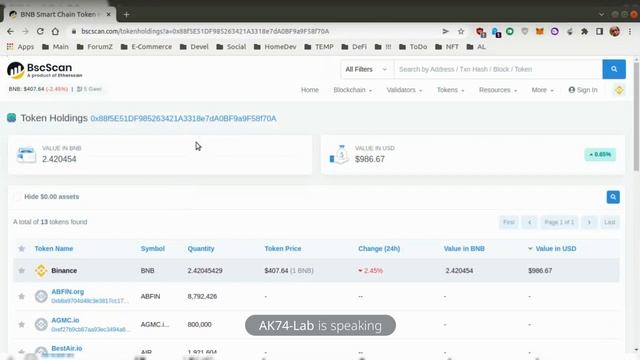
Task: Go back in browser history
Action: tap(10, 31)
